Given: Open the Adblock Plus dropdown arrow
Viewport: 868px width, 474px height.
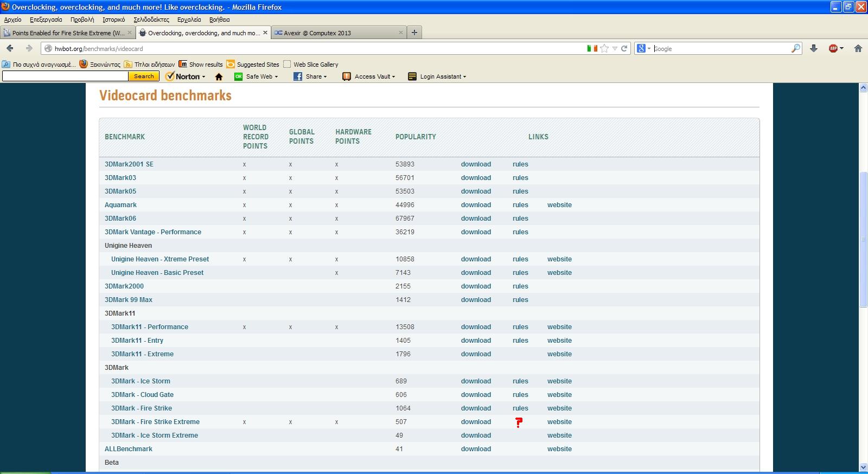Looking at the screenshot, I should pyautogui.click(x=841, y=48).
